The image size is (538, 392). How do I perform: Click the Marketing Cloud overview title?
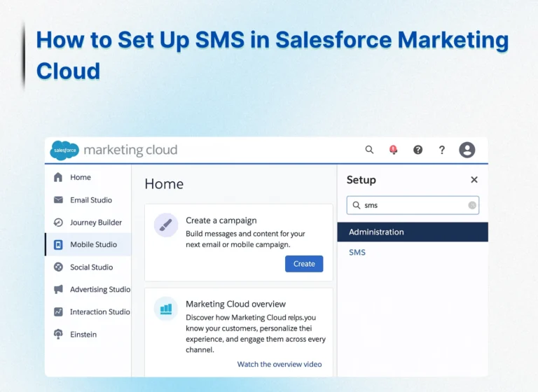click(235, 304)
